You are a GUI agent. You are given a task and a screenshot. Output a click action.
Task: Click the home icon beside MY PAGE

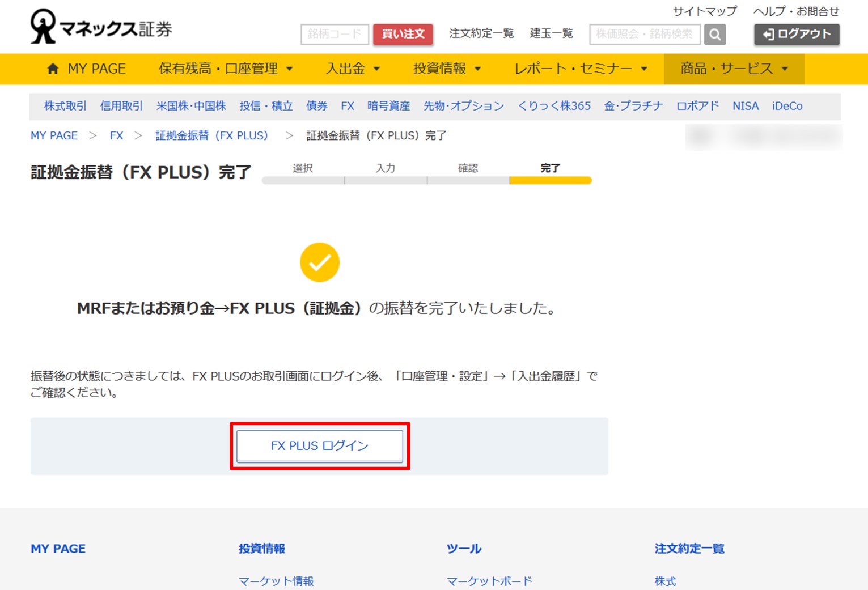(53, 69)
